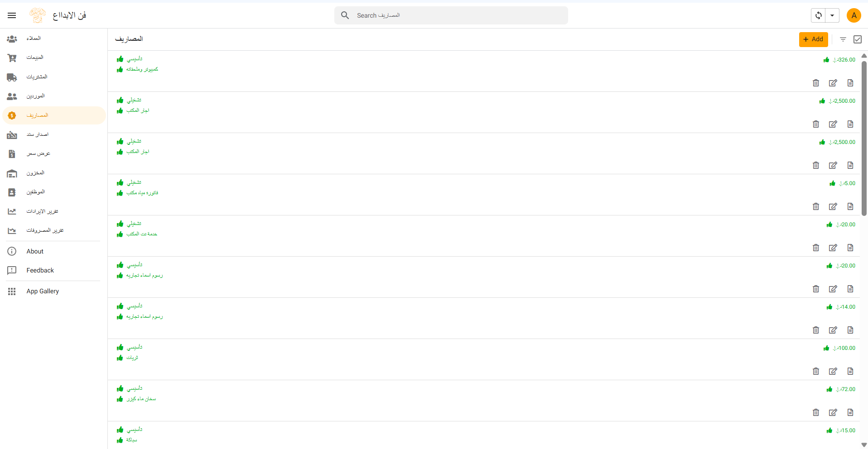Open تقرير الايرادات report

click(42, 211)
